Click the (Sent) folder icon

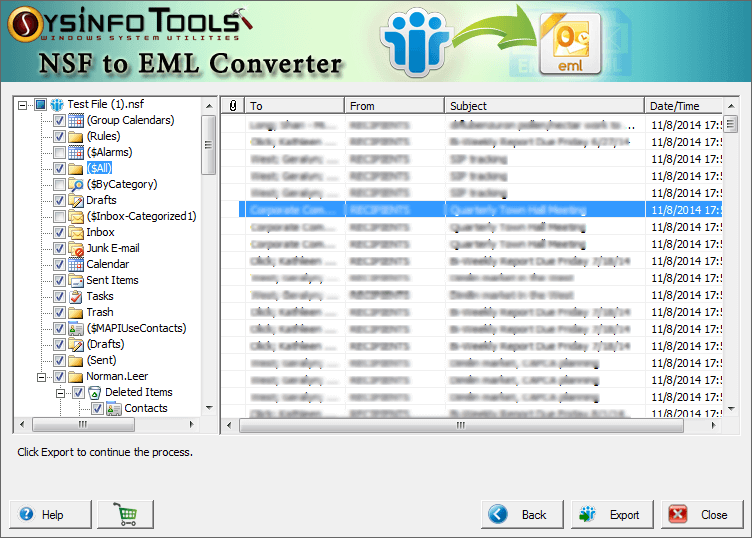pos(76,360)
